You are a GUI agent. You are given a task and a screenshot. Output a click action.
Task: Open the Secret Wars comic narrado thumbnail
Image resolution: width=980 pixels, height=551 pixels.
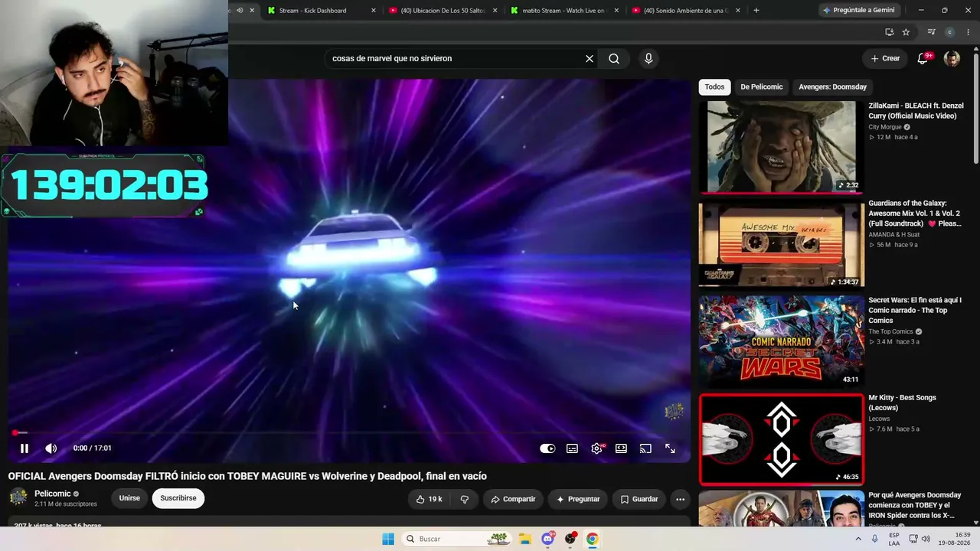(782, 341)
